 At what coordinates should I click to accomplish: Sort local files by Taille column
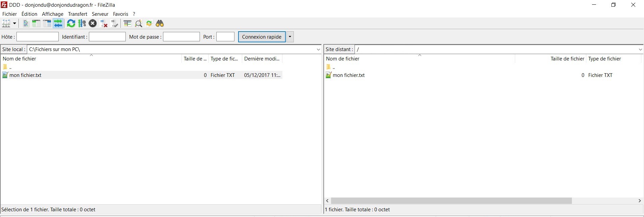(195, 59)
